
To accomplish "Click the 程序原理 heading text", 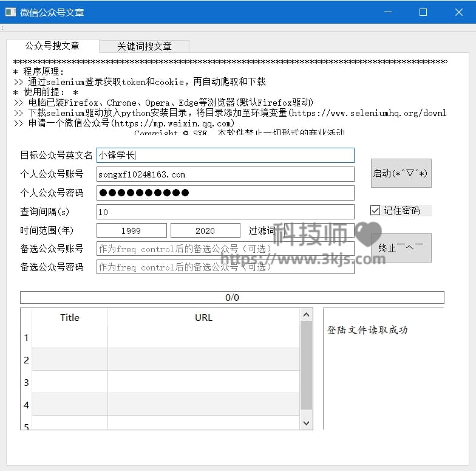I will coord(44,72).
